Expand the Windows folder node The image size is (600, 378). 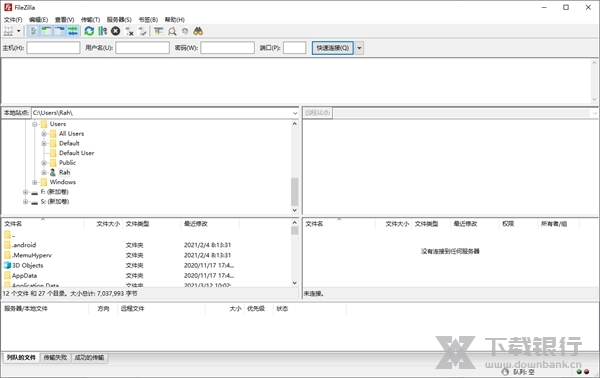(x=35, y=182)
